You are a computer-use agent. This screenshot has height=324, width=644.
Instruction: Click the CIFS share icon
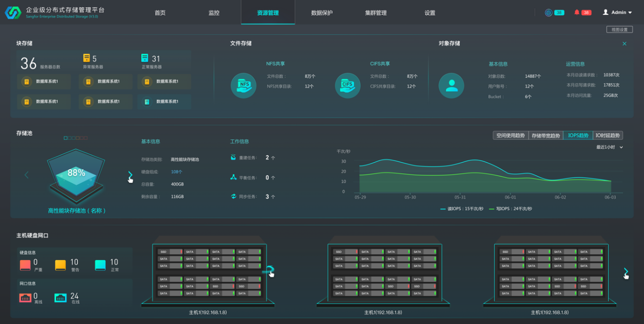pyautogui.click(x=348, y=86)
